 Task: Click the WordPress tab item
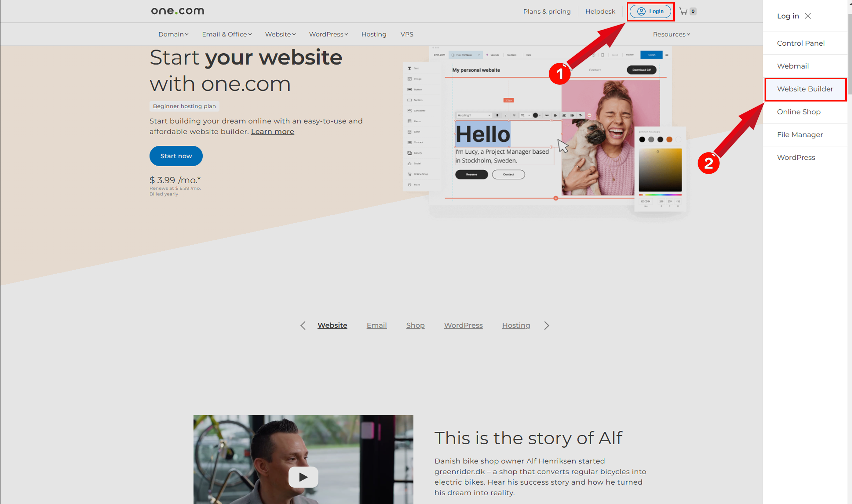point(463,325)
